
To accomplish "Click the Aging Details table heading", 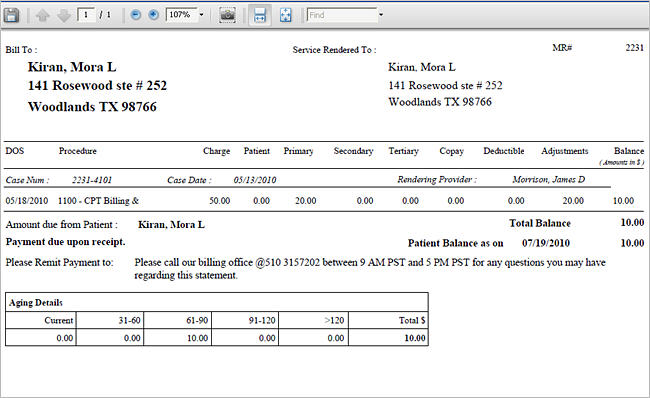I will (36, 303).
